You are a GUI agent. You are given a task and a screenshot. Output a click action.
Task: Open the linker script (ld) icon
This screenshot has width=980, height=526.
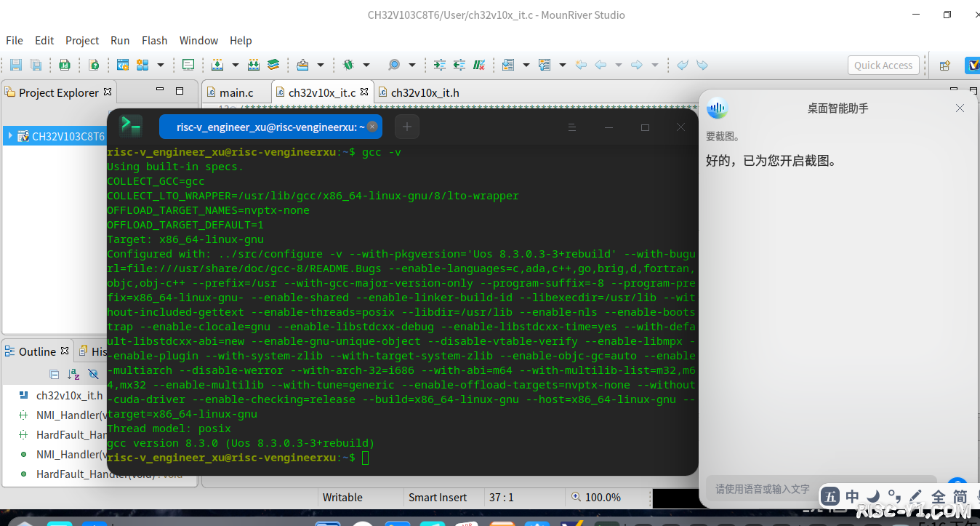pos(65,65)
